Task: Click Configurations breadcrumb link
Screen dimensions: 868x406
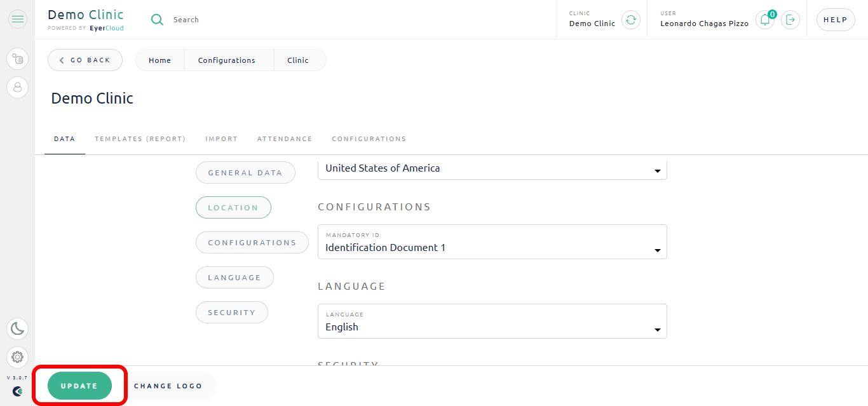Action: coord(227,60)
